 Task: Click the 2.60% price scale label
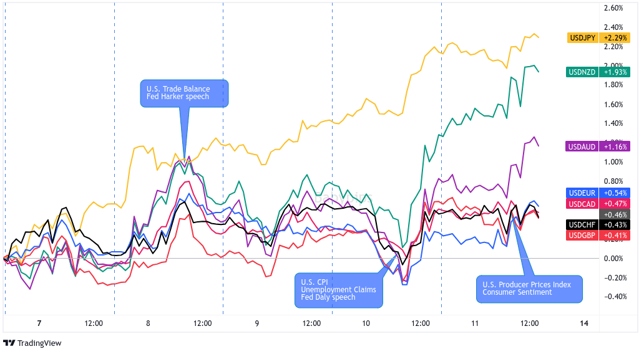[x=614, y=8]
